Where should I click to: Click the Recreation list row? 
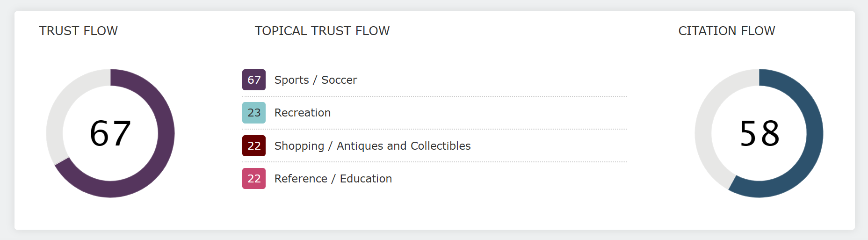click(434, 113)
